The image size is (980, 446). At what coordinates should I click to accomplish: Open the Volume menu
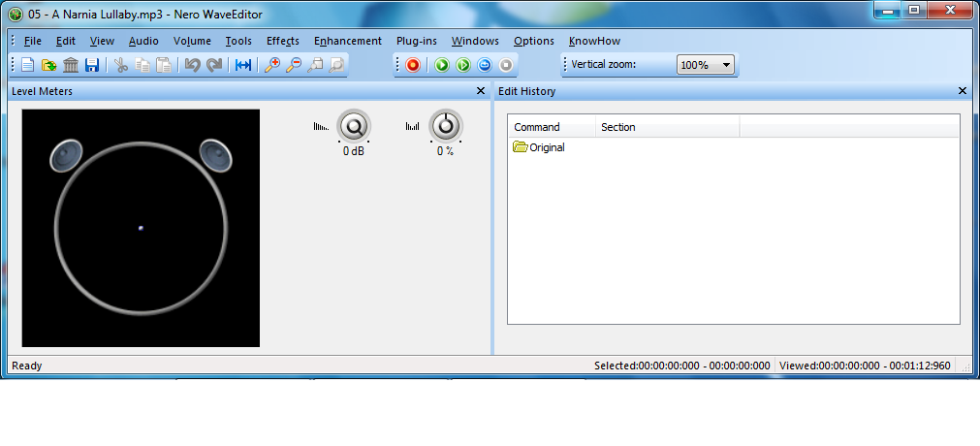[193, 42]
